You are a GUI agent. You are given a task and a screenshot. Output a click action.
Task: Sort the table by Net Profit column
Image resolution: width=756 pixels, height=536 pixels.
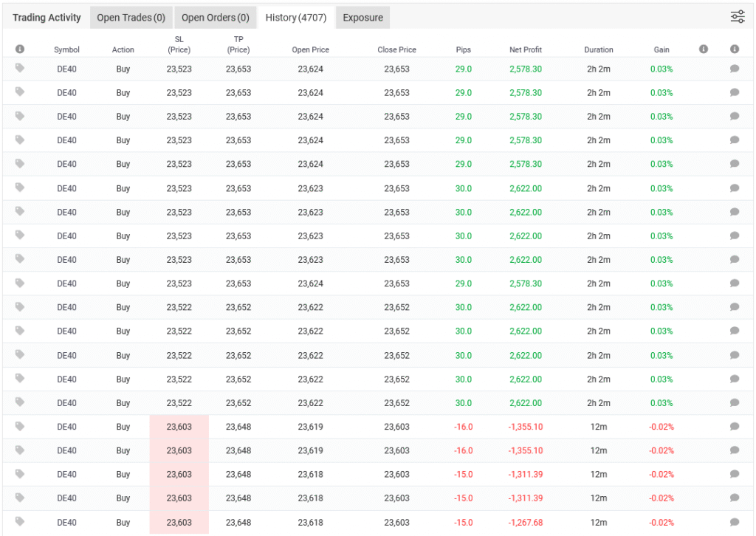(x=525, y=49)
